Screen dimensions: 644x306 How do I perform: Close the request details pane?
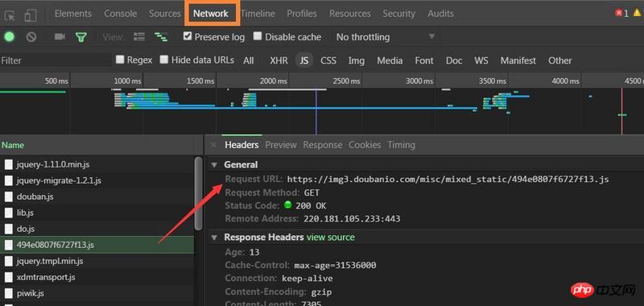coord(213,145)
